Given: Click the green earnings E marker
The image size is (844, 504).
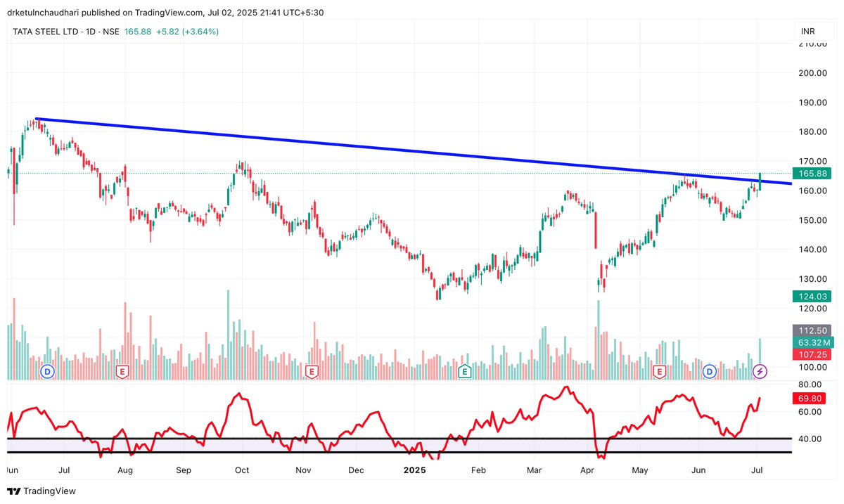Looking at the screenshot, I should [x=464, y=370].
